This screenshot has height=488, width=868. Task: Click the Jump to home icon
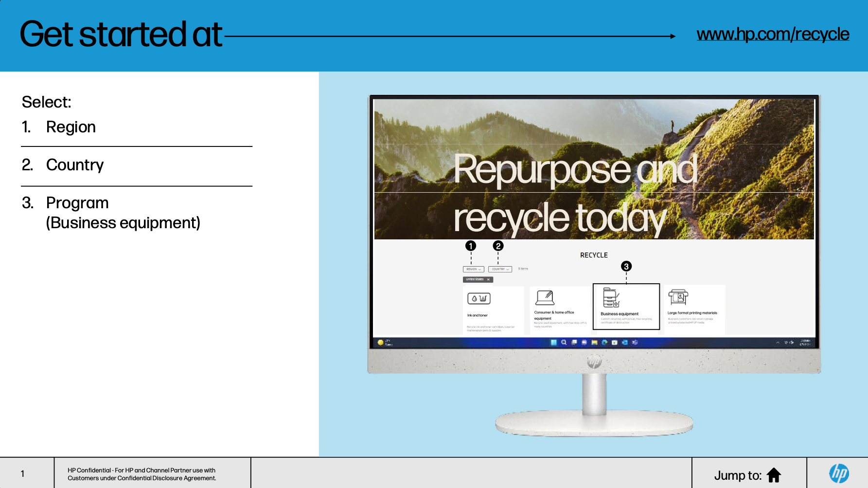coord(774,475)
